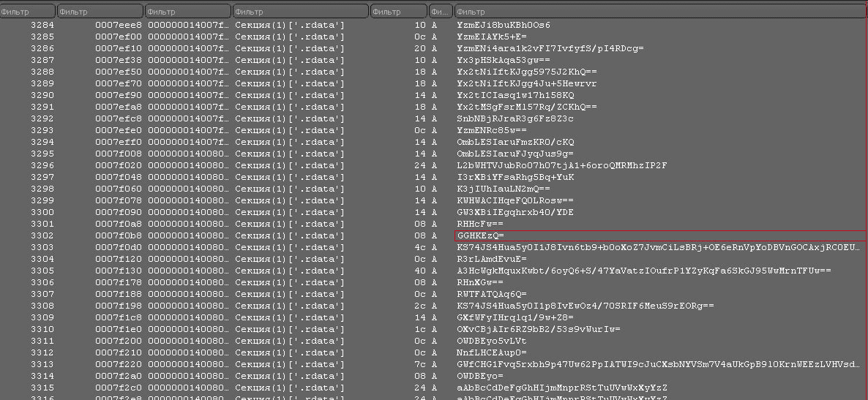The image size is (868, 400).
Task: Click the size value 40 in row 3305
Action: coord(420,271)
